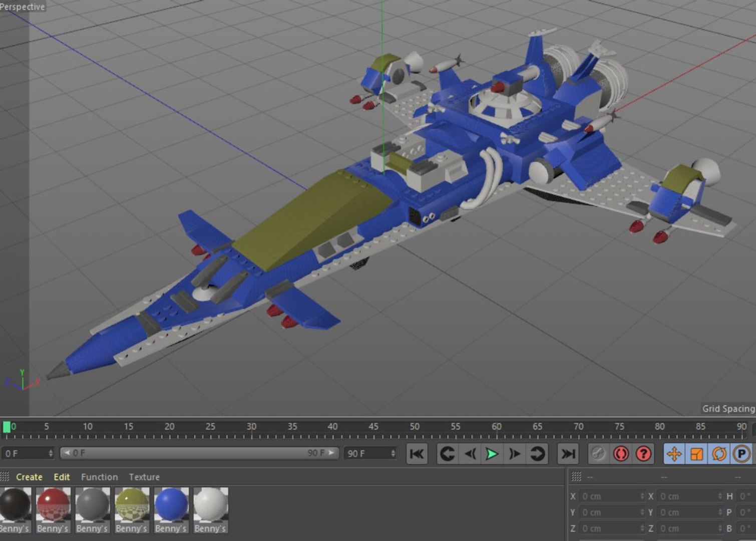Click the coordinate manager grip handle icon
This screenshot has width=756, height=541.
tap(576, 477)
